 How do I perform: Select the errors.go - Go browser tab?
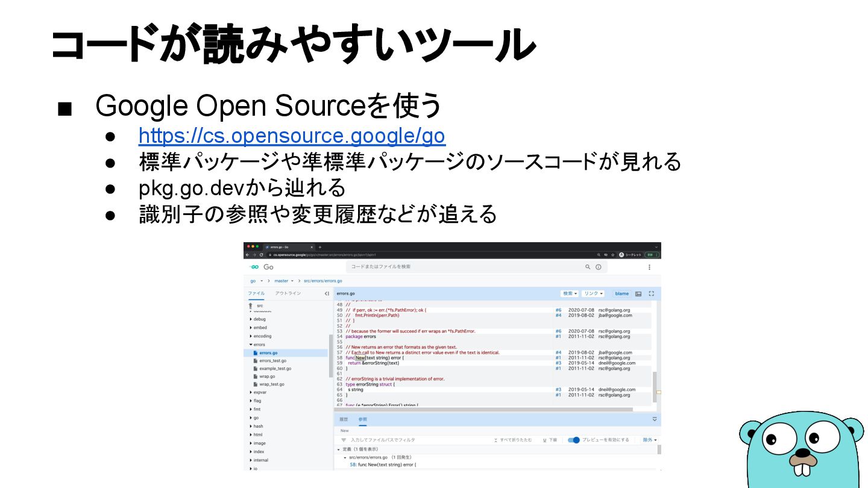click(x=289, y=247)
